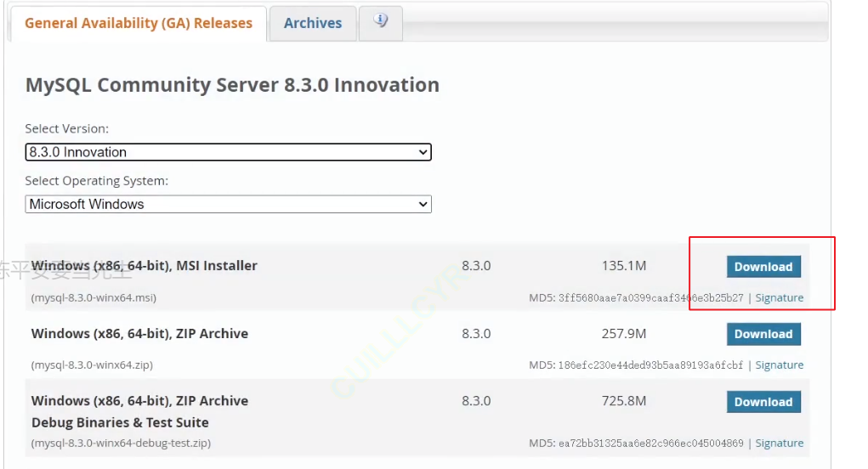Click the '725.8M' size value
868x469 pixels.
624,400
